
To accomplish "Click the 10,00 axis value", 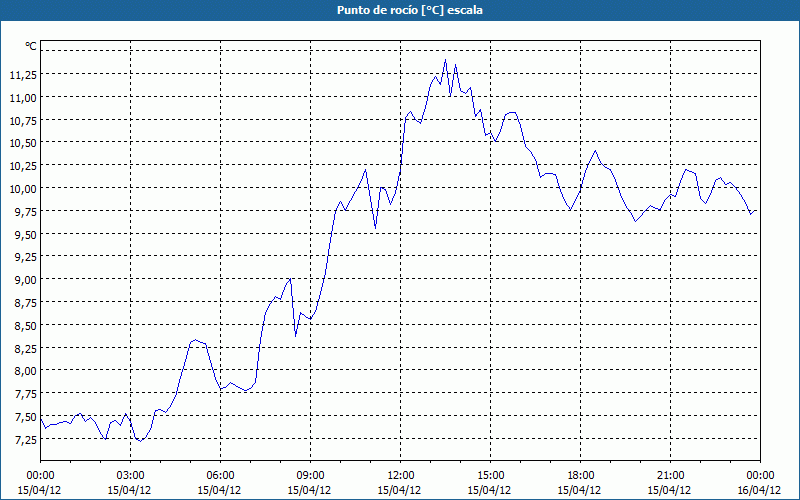I will pyautogui.click(x=23, y=189).
